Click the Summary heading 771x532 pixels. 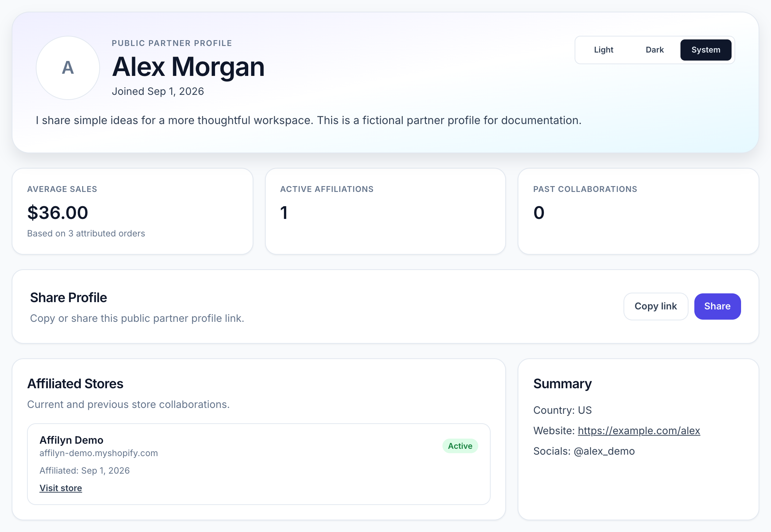[x=563, y=384]
